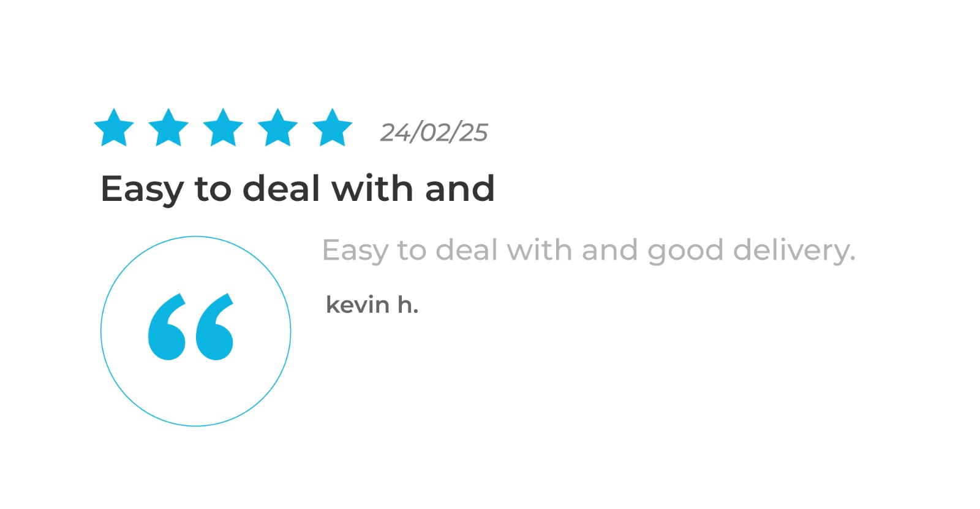
Task: Click the word "Easy" in the grey review text
Action: pyautogui.click(x=355, y=251)
